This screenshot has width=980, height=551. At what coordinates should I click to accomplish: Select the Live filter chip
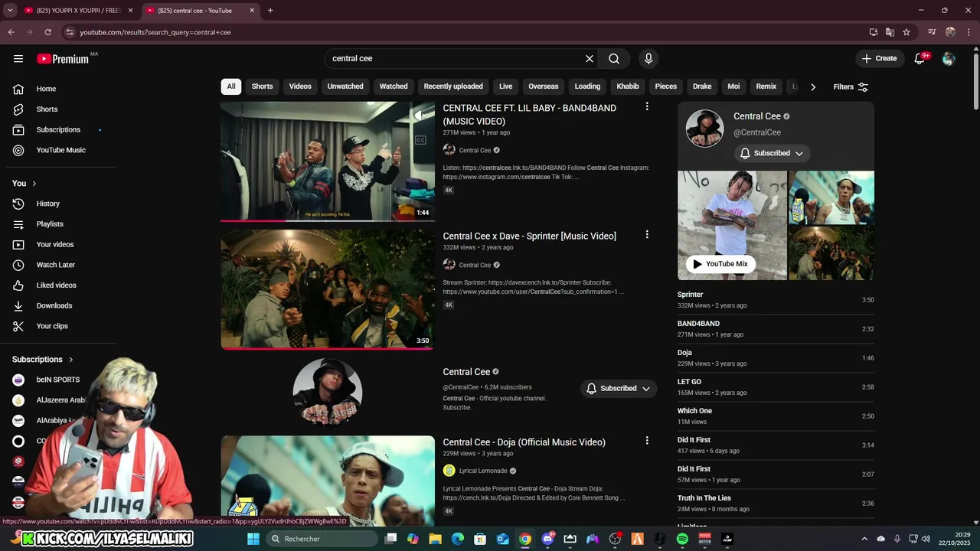[x=506, y=86]
